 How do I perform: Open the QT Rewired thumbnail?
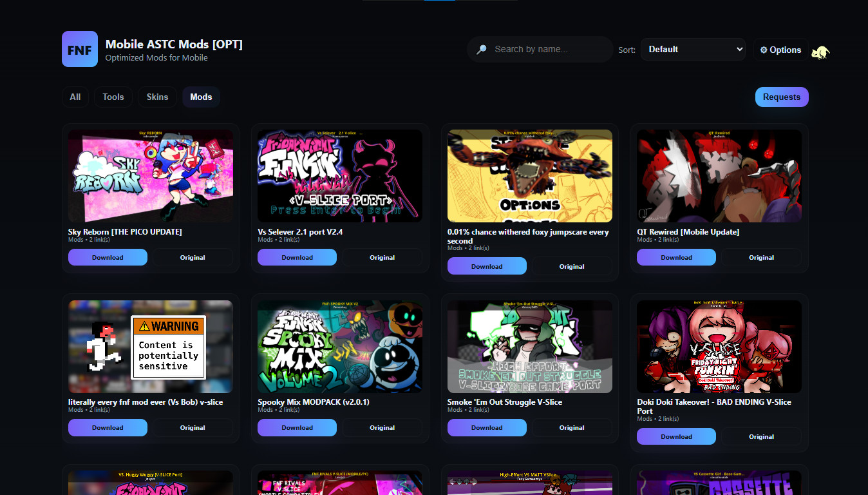(719, 176)
